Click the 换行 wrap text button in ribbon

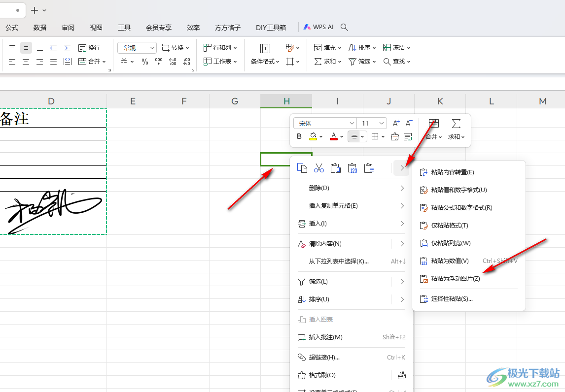89,47
